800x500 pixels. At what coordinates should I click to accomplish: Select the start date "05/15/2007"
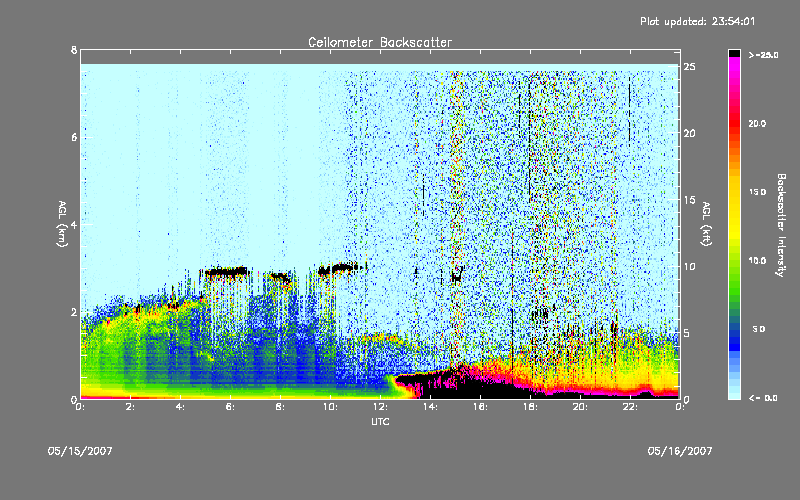80,451
